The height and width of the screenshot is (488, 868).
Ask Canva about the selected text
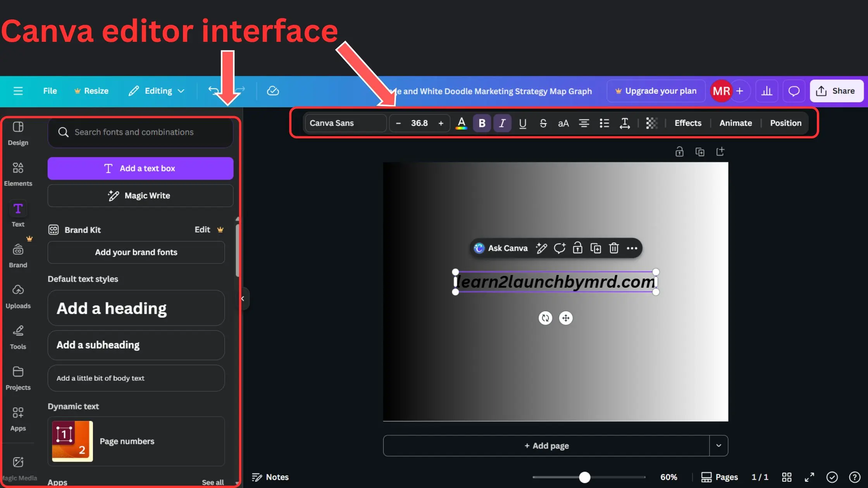click(x=501, y=248)
